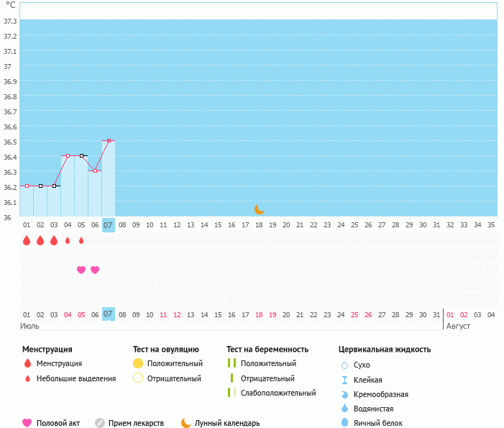
Task: Click the 'Лунный календарь' moon legend icon
Action: 186,423
